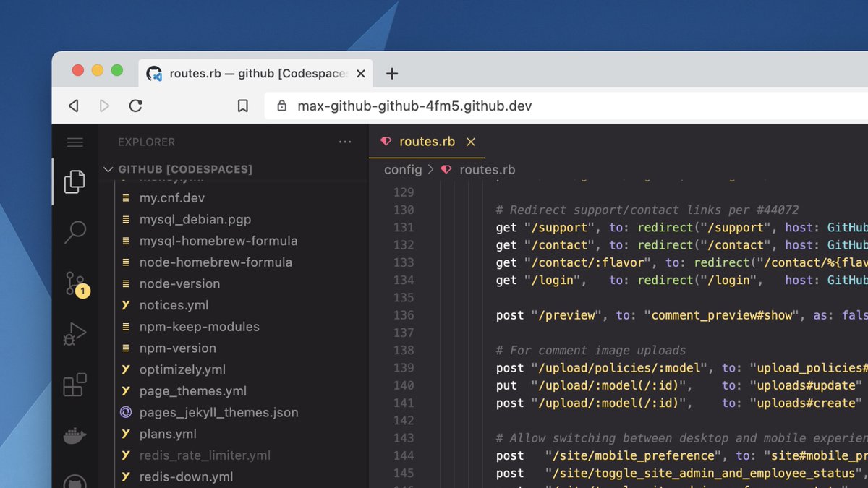
Task: Reload the current browser page
Action: coord(136,105)
